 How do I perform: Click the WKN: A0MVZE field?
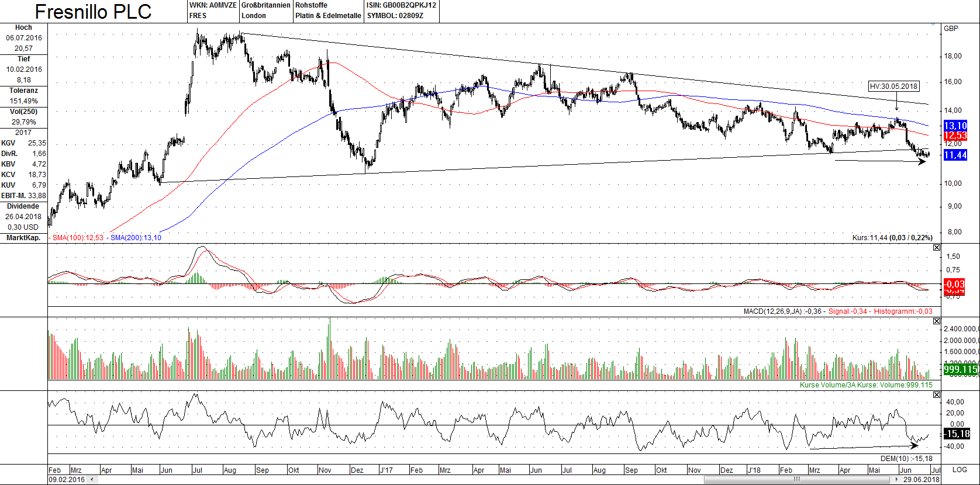[x=213, y=5]
